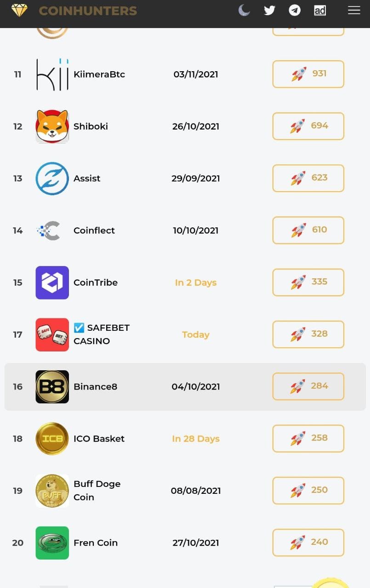Click the ad icon in the header

point(320,10)
